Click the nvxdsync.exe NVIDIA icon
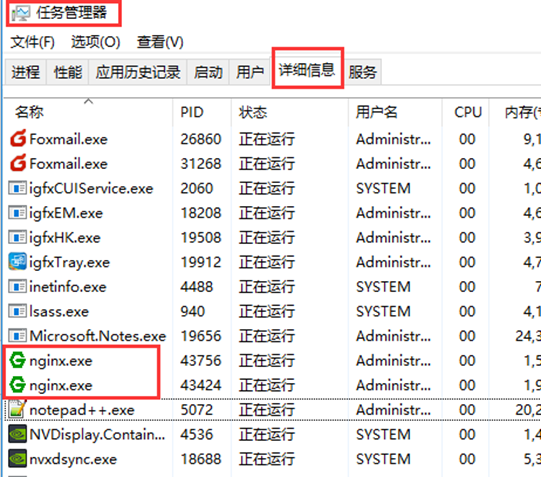Image resolution: width=541 pixels, height=477 pixels. click(17, 459)
